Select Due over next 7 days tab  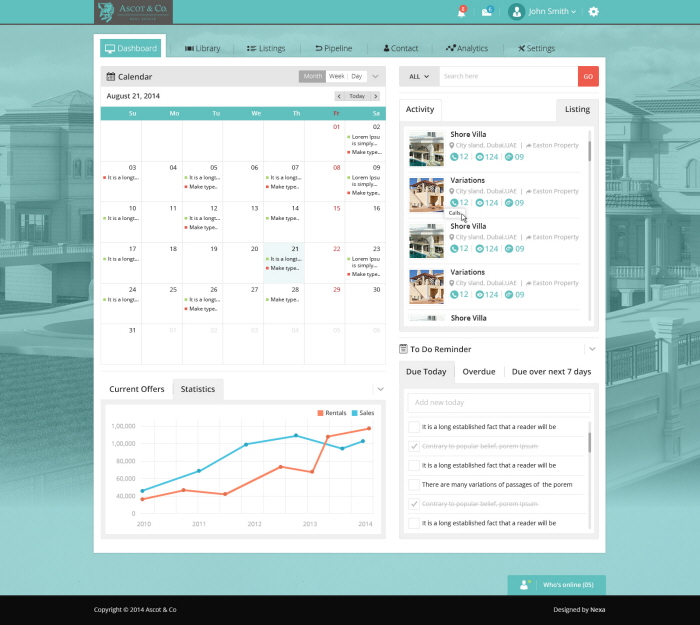(x=551, y=371)
